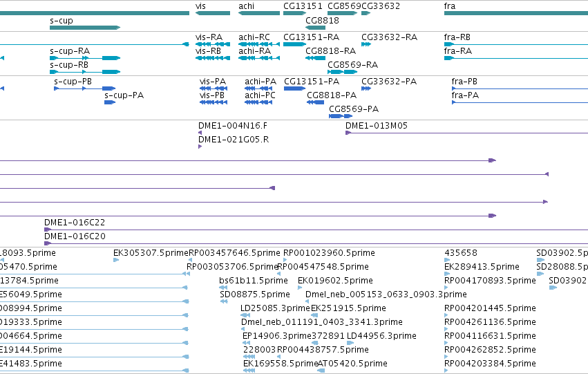Click the s-cup-RA transcript label
This screenshot has width=588, height=374.
click(x=70, y=51)
